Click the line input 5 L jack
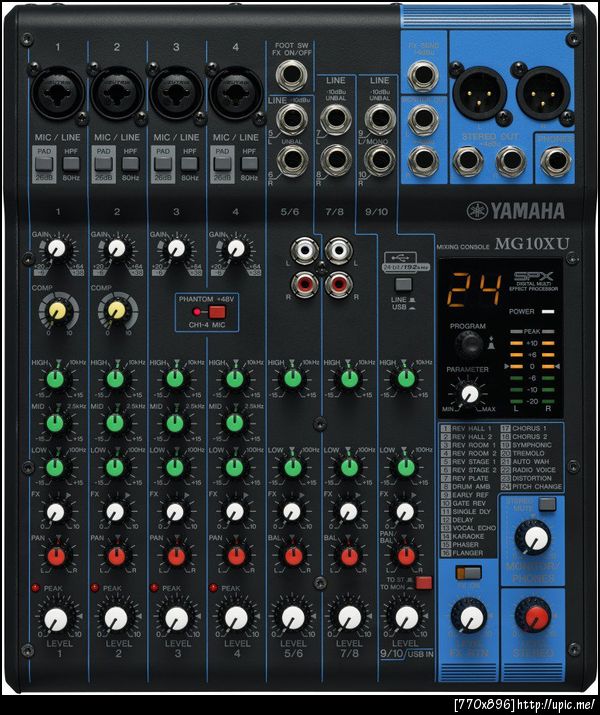The image size is (600, 715). coord(291,119)
